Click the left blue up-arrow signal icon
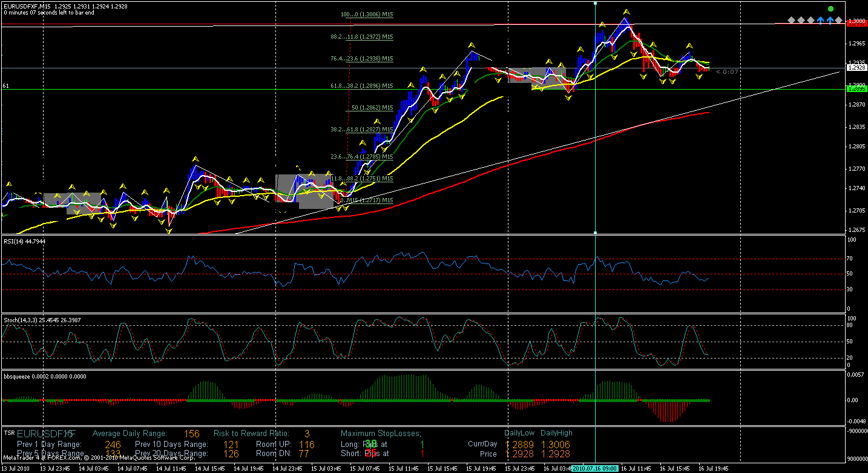Image resolution: width=868 pixels, height=473 pixels. point(820,21)
